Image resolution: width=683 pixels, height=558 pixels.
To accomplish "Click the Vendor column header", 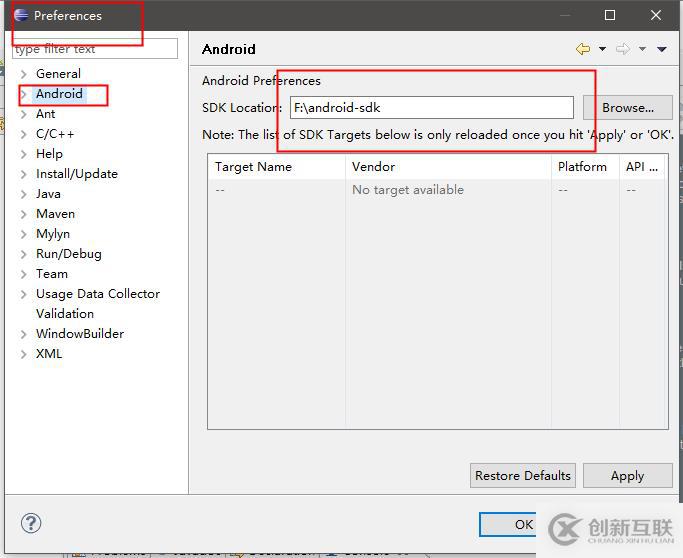I will [448, 166].
